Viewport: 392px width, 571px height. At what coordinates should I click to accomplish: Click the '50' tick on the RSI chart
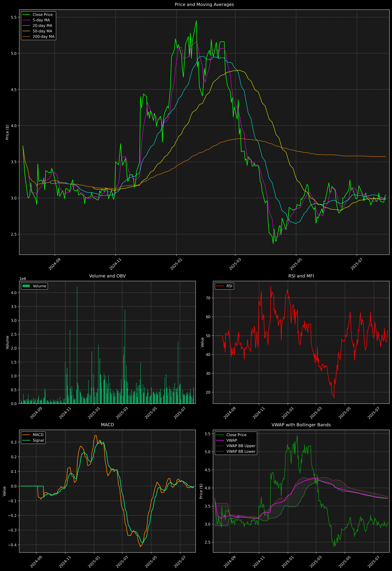tap(208, 336)
